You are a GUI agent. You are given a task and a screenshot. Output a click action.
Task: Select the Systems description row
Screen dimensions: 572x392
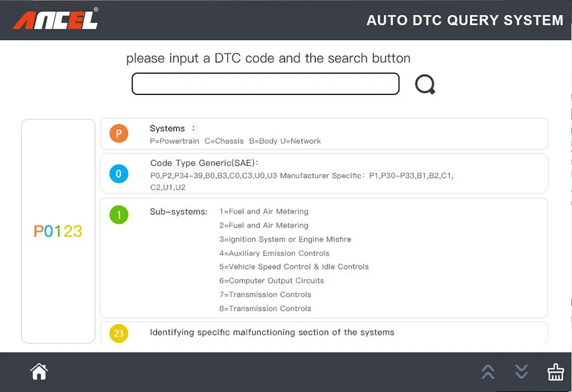click(x=324, y=133)
